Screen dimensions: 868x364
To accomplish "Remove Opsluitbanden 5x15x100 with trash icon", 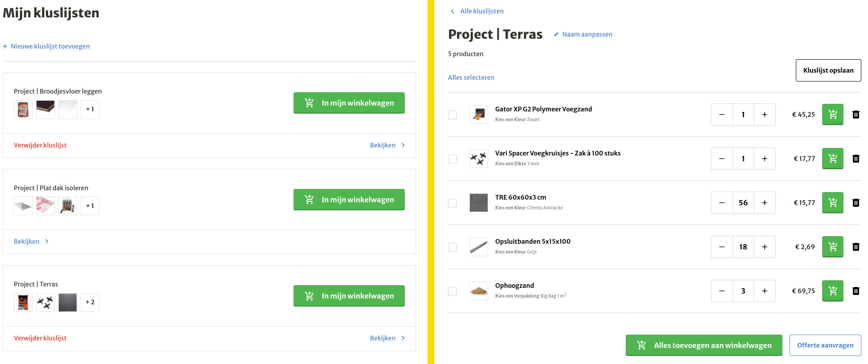I will point(856,247).
